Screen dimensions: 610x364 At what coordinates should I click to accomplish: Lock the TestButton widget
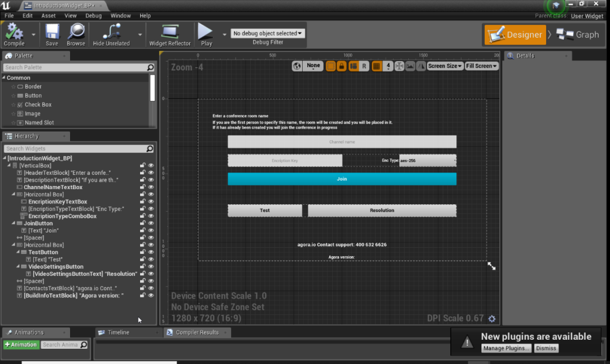143,252
